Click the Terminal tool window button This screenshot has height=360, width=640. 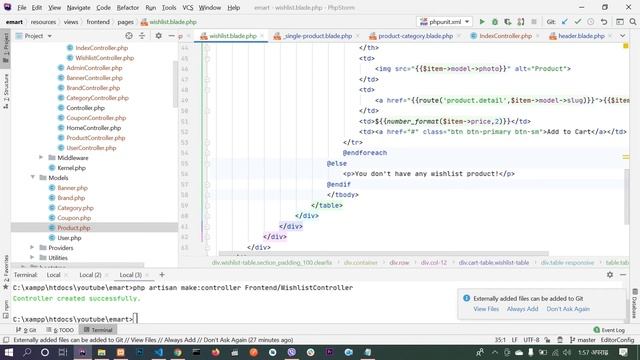[98, 330]
